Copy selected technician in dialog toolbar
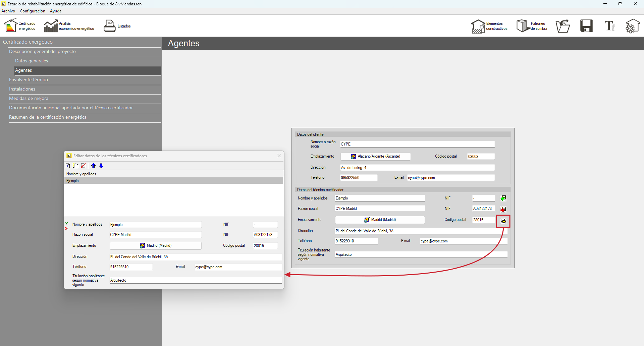The width and height of the screenshot is (644, 346). (x=75, y=166)
